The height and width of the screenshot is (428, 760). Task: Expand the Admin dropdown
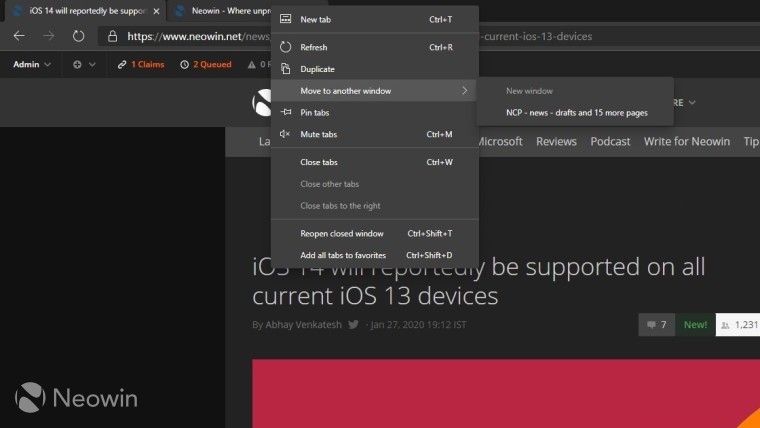pos(33,65)
